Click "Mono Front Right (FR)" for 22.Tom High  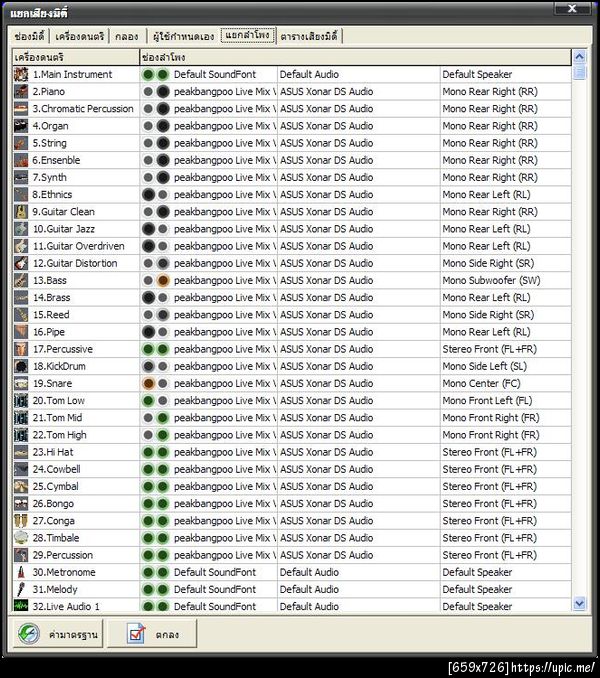click(491, 435)
